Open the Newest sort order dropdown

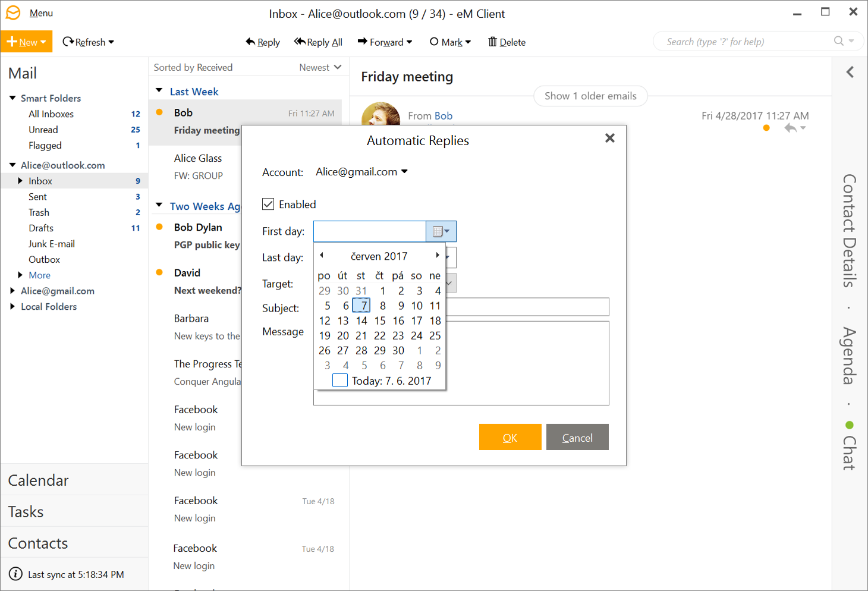[x=320, y=67]
